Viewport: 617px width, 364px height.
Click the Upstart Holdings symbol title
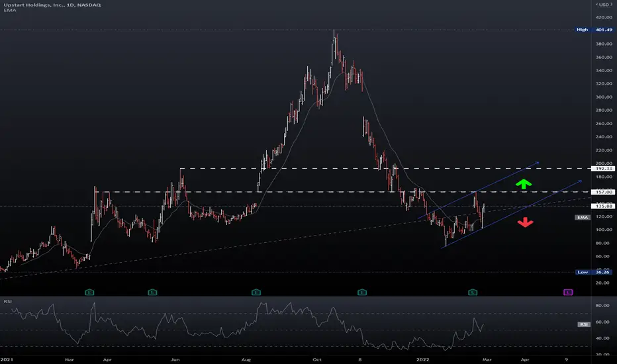[52, 5]
